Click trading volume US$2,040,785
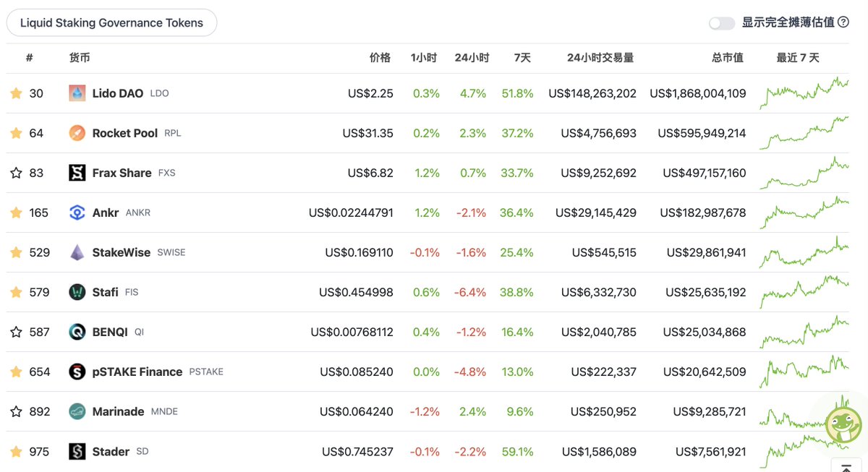This screenshot has height=472, width=868. click(599, 332)
